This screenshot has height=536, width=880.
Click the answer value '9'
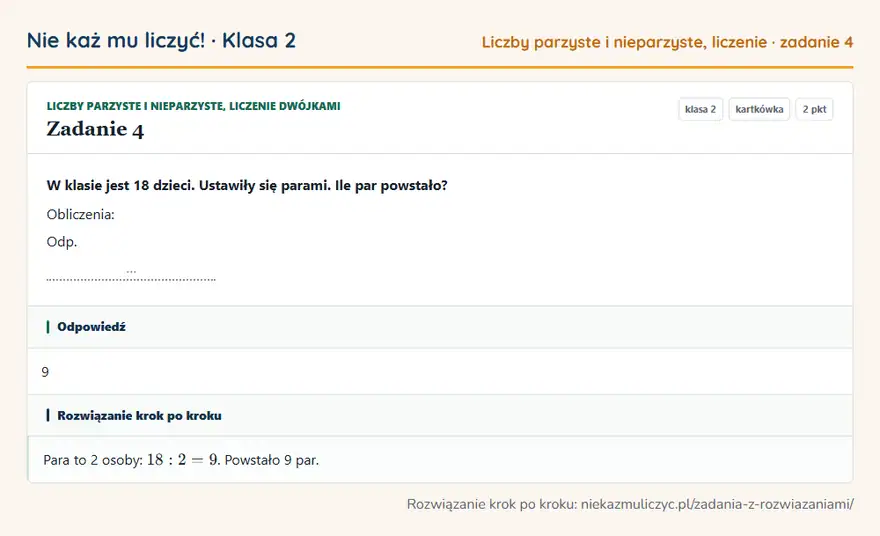[45, 372]
